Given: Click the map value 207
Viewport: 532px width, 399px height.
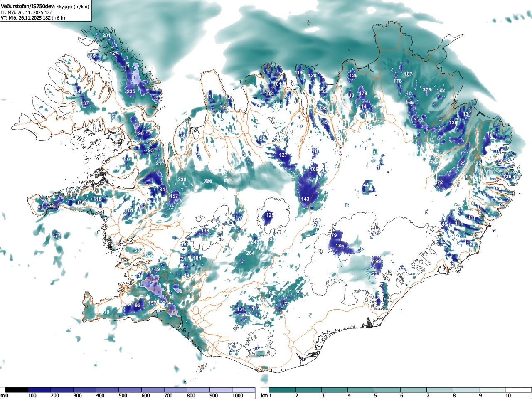Looking at the screenshot, I should click(127, 160).
